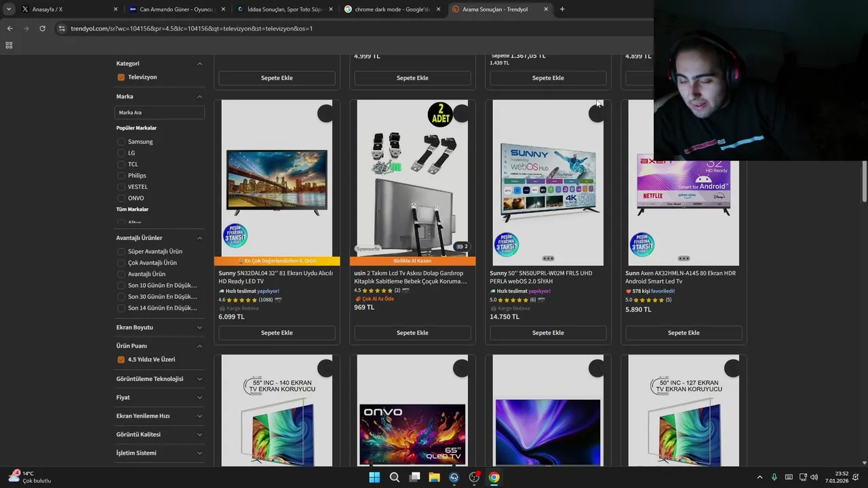Check the TCL brand filter
The image size is (868, 488).
(121, 164)
